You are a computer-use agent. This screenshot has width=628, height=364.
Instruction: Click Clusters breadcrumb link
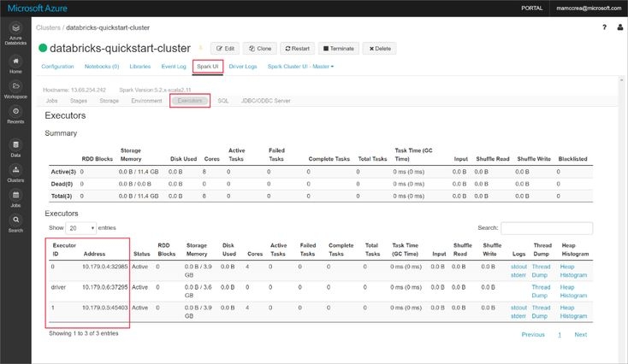48,27
